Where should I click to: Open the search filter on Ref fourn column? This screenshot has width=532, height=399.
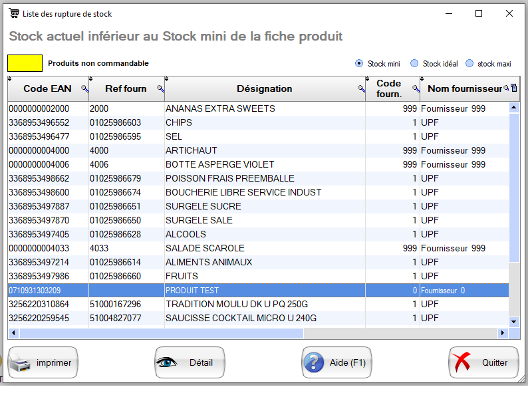coord(160,88)
